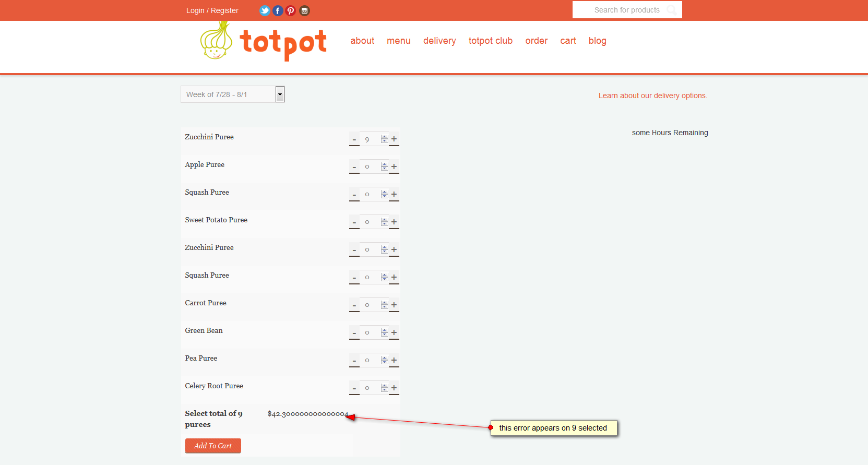Increase Celery Root Puree quantity with plus
868x465 pixels.
pos(394,388)
